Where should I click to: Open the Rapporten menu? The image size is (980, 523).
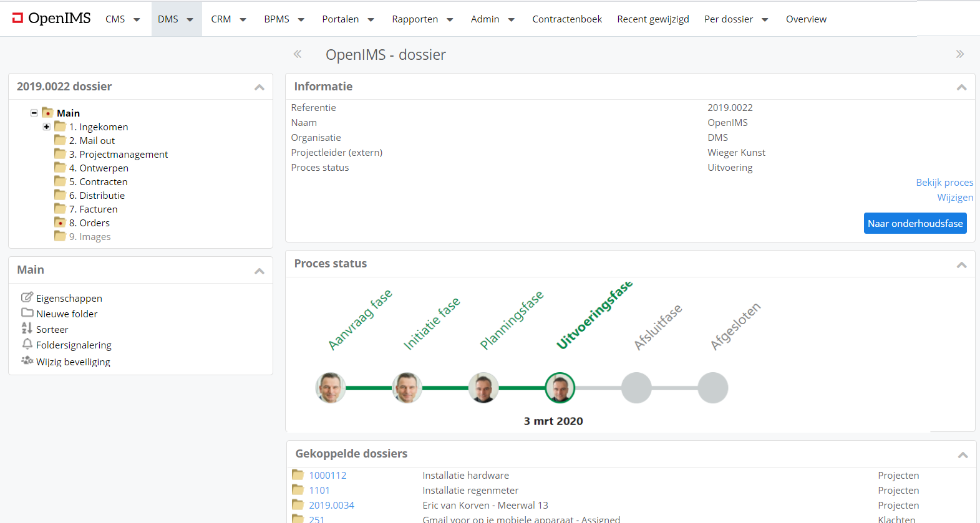[422, 19]
